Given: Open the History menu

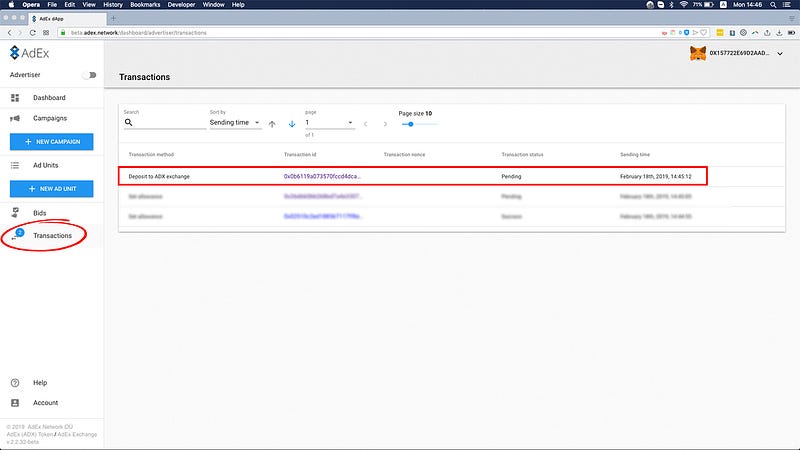Looking at the screenshot, I should tap(113, 5).
